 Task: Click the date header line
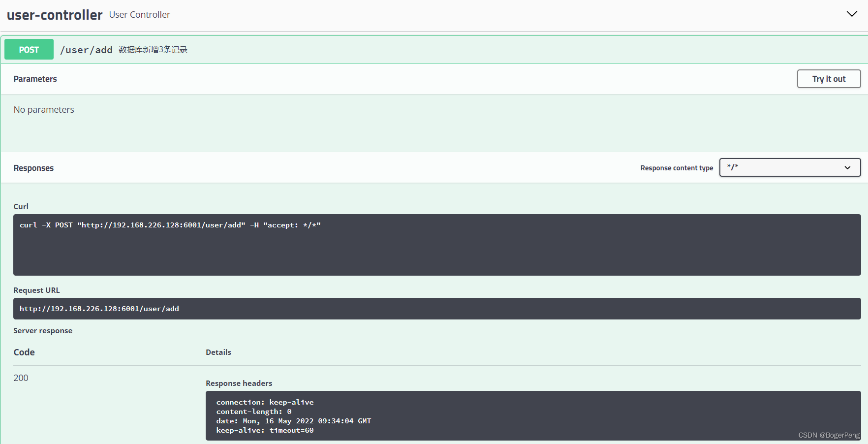coord(294,421)
